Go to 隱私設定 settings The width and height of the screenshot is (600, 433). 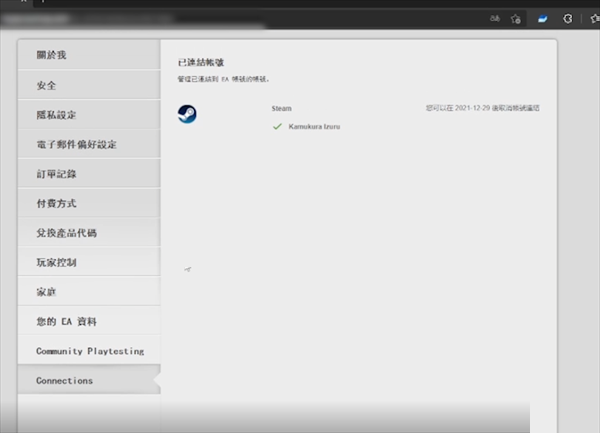click(88, 115)
